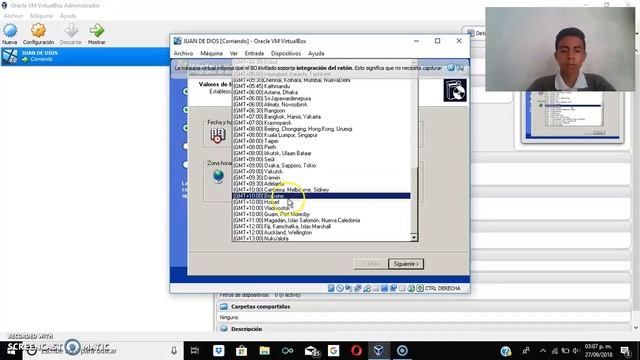640x360 pixels.
Task: Select GMT+08:00 Taipei entry
Action: tap(321, 141)
